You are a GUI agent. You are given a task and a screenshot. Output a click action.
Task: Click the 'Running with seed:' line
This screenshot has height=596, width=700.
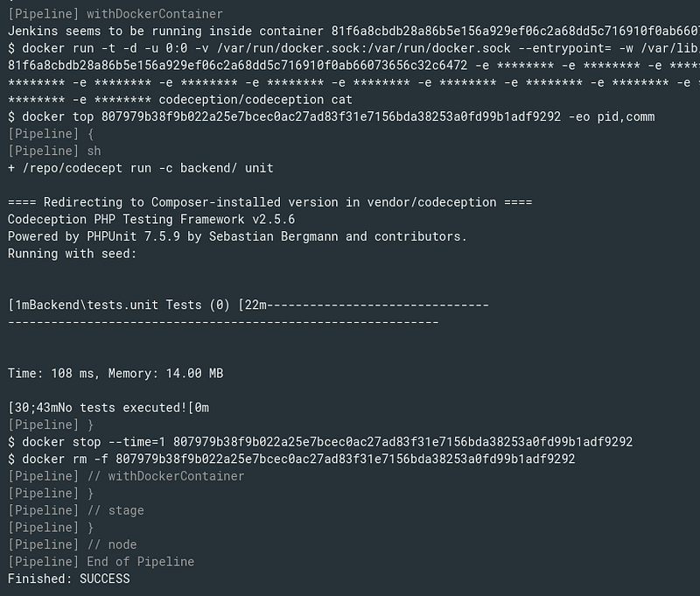coord(72,254)
